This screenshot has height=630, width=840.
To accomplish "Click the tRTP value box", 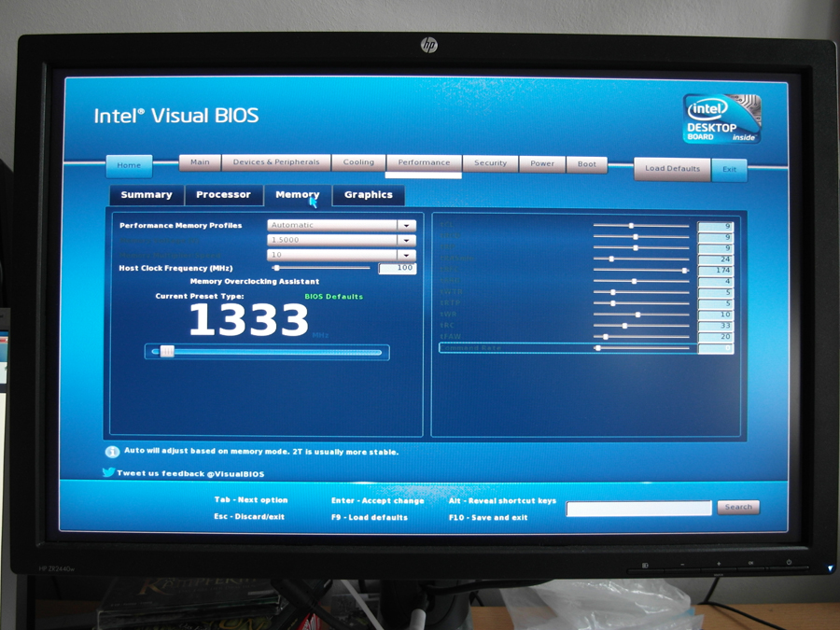I will [x=715, y=303].
